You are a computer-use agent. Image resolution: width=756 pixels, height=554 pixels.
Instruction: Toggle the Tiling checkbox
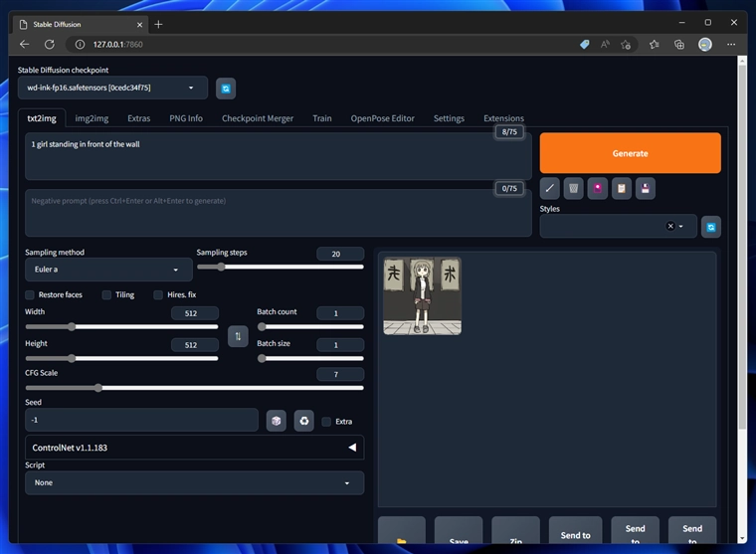tap(107, 295)
